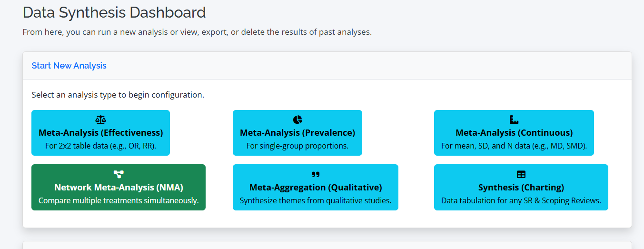Launch Meta-Aggregation (Qualitative) analysis
The image size is (644, 249).
click(x=316, y=187)
